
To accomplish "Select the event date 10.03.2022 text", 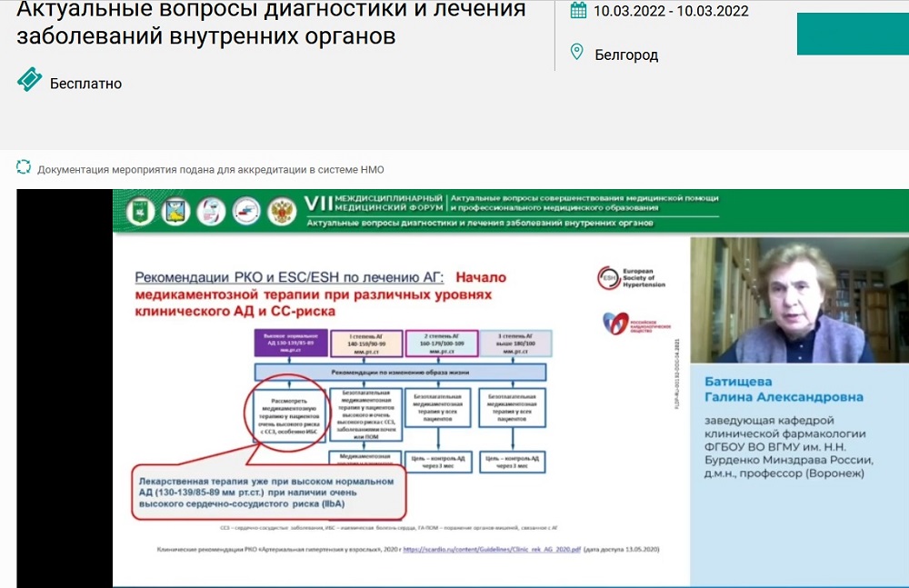I will pyautogui.click(x=671, y=12).
